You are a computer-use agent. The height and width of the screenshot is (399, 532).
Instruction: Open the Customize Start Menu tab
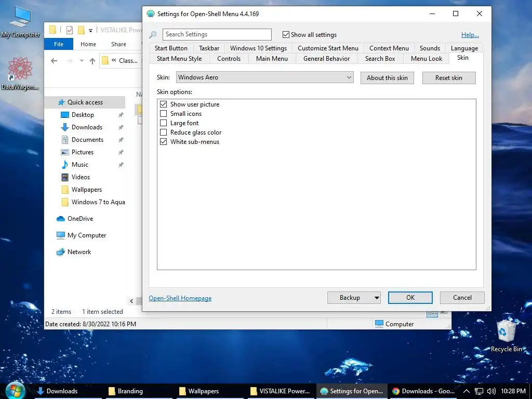pyautogui.click(x=328, y=48)
